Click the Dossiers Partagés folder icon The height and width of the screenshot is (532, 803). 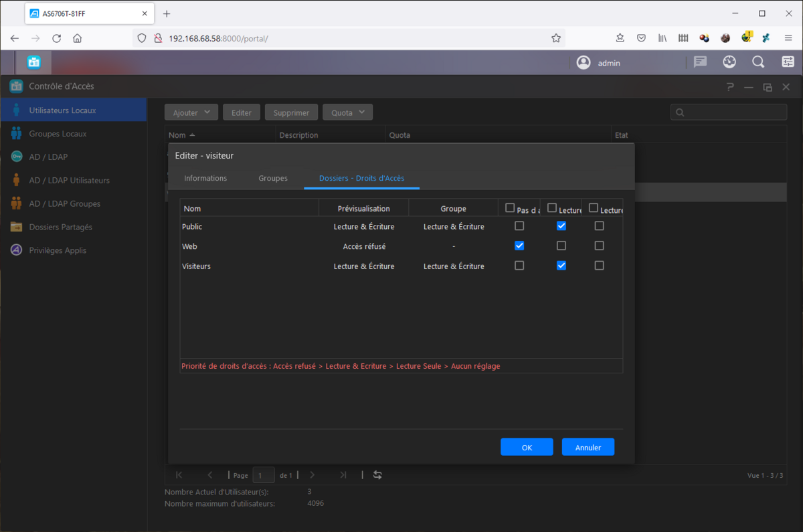16,227
